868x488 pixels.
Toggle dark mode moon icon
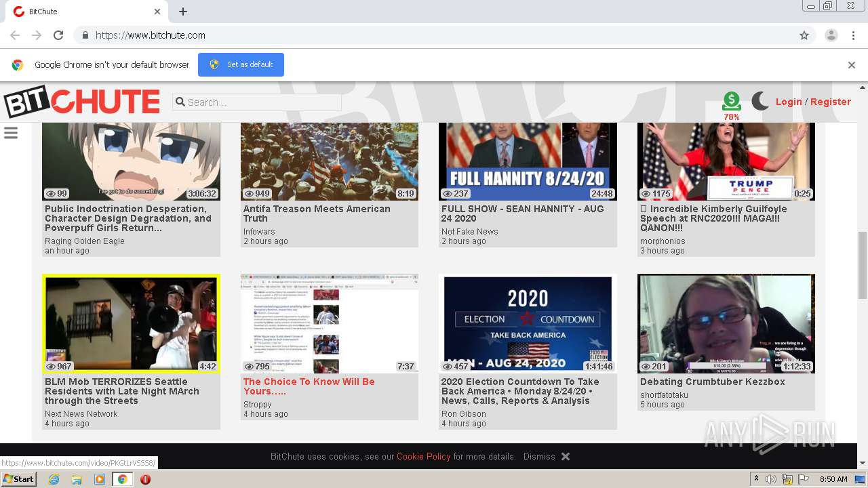760,102
